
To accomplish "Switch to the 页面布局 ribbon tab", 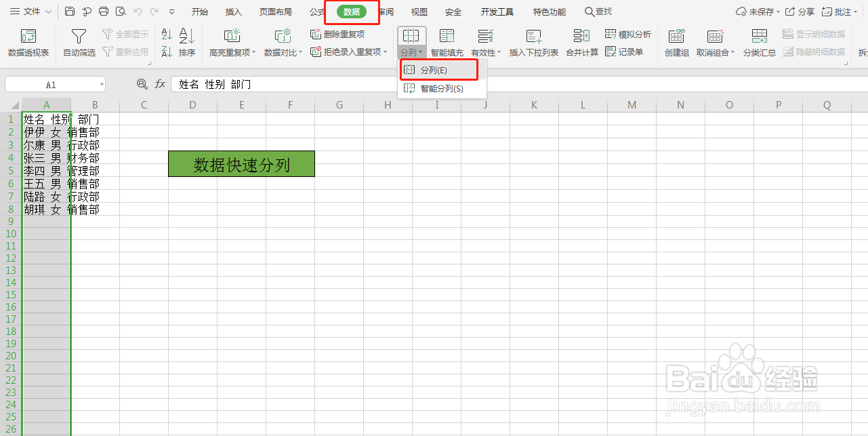I will [x=276, y=12].
